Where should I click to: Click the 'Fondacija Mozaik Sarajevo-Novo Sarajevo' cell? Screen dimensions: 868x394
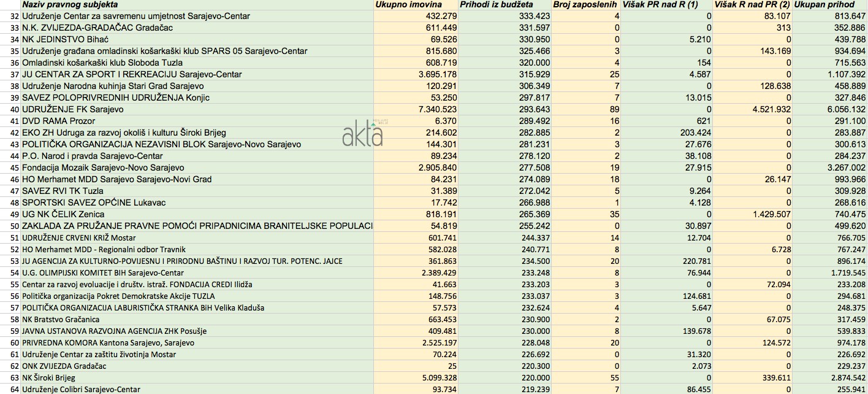103,168
